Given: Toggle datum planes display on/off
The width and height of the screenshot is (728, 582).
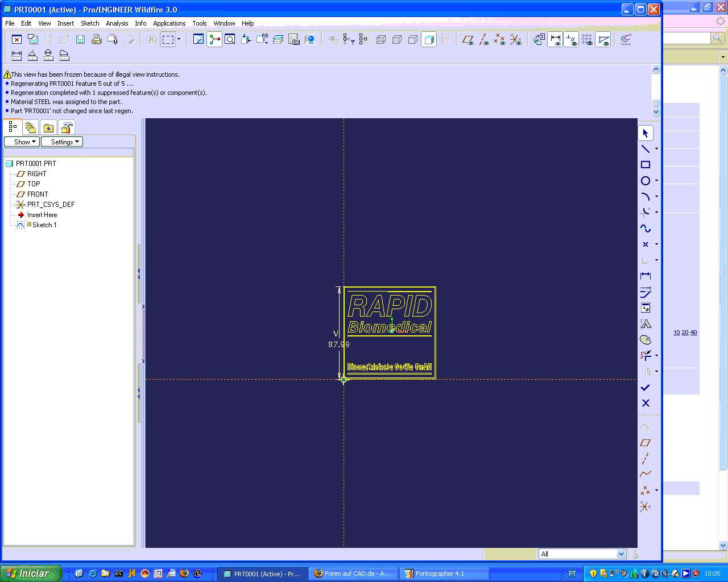Looking at the screenshot, I should pos(468,39).
